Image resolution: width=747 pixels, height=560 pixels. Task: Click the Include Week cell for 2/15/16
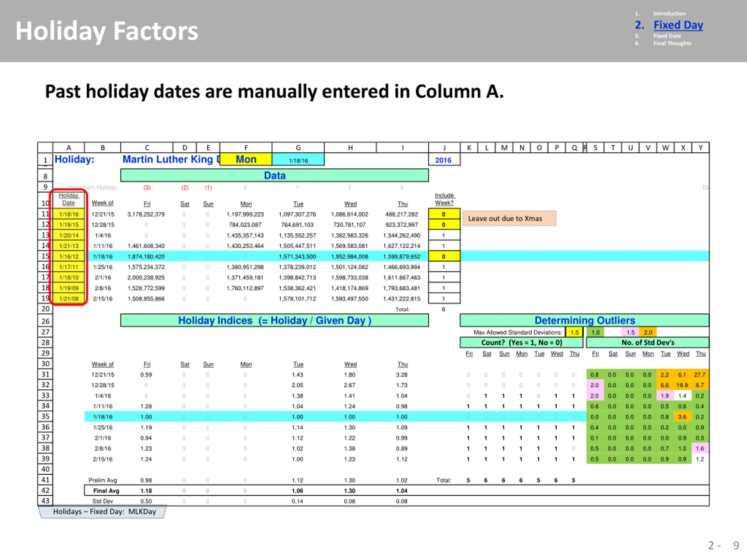point(444,299)
